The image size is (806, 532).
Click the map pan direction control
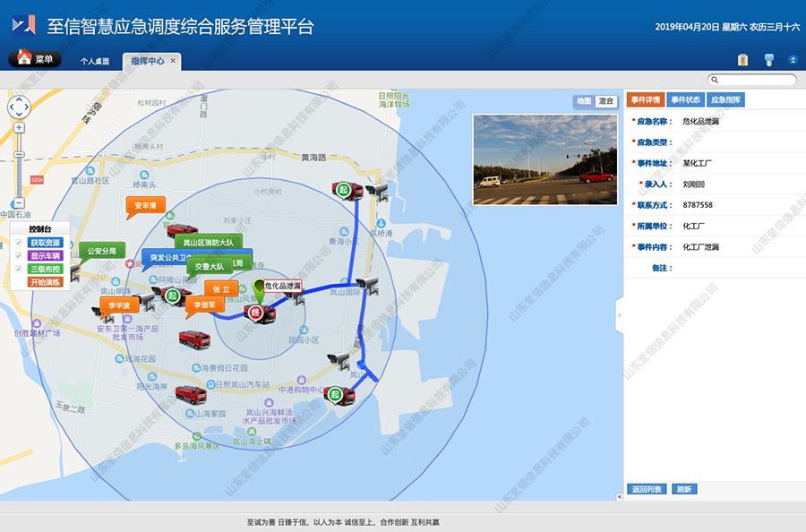(19, 107)
